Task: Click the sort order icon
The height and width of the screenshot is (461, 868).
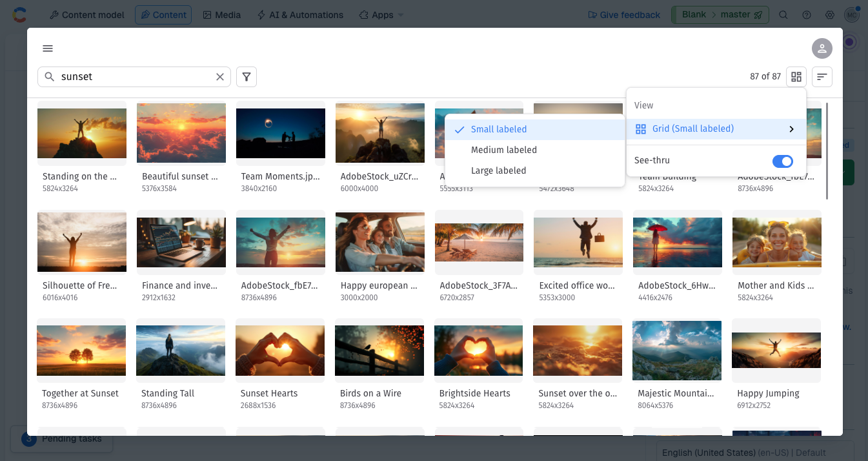Action: [822, 77]
